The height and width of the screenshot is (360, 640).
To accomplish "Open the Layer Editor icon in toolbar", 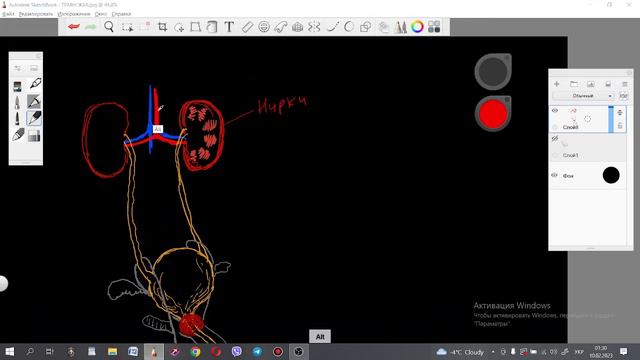I will coord(383,27).
